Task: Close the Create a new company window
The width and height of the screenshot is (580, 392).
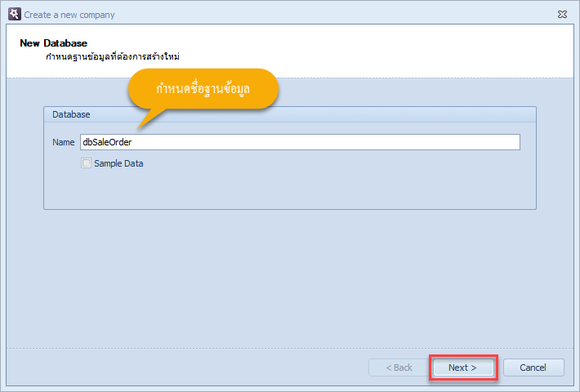Action: click(562, 14)
